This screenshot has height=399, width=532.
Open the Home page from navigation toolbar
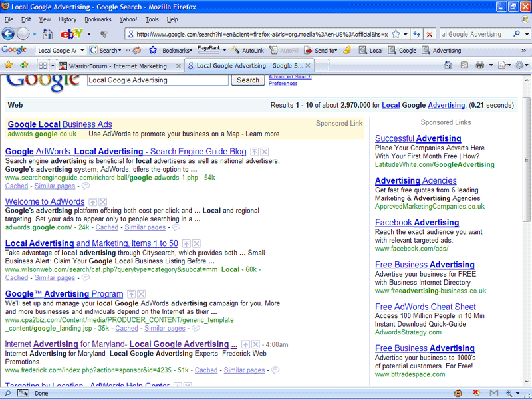tap(47, 34)
